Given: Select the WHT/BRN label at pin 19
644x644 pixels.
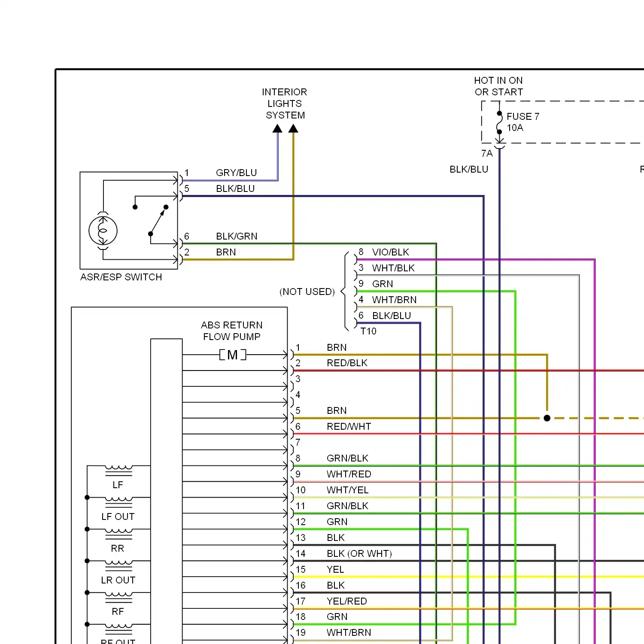Looking at the screenshot, I should (349, 632).
